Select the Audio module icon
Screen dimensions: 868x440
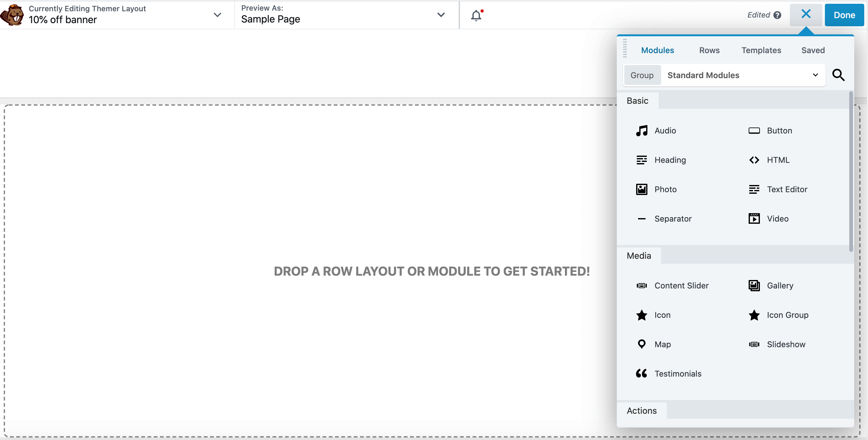click(641, 131)
